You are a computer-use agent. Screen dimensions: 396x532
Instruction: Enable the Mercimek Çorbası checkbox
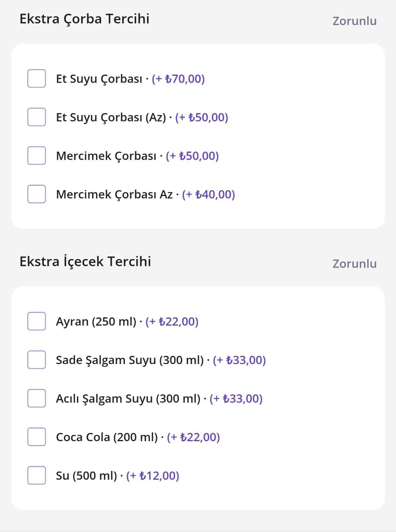pyautogui.click(x=37, y=156)
